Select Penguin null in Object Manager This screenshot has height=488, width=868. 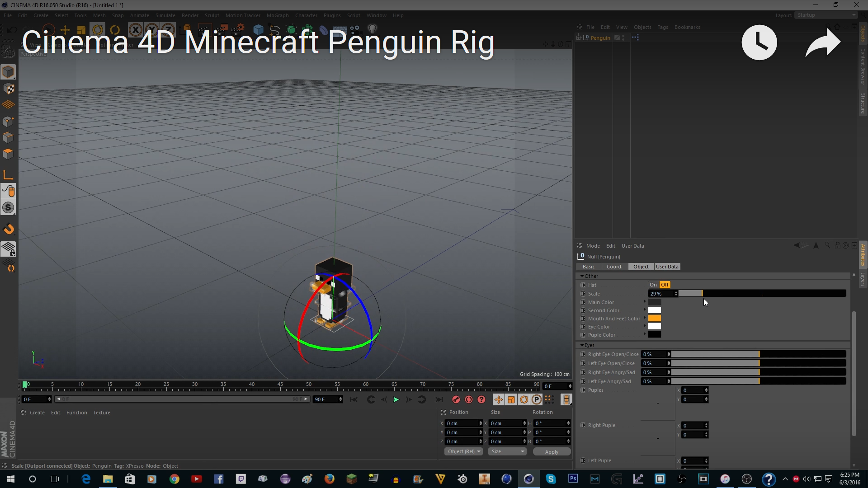(x=600, y=38)
